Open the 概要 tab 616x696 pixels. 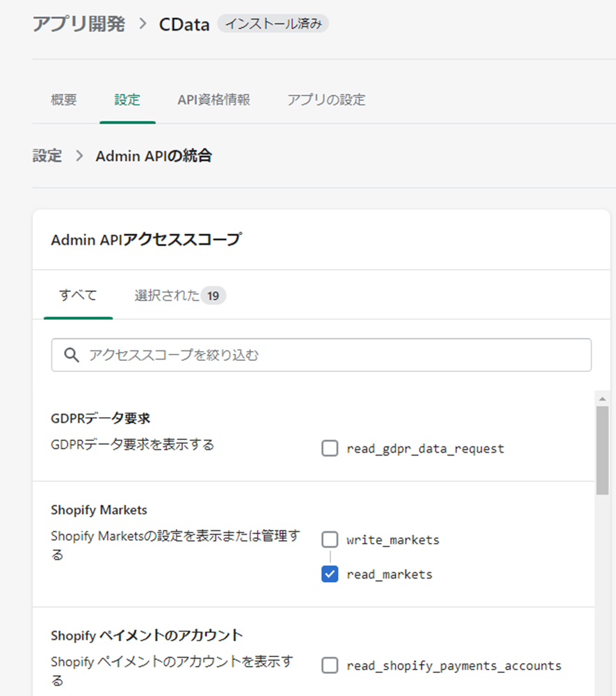tap(64, 99)
